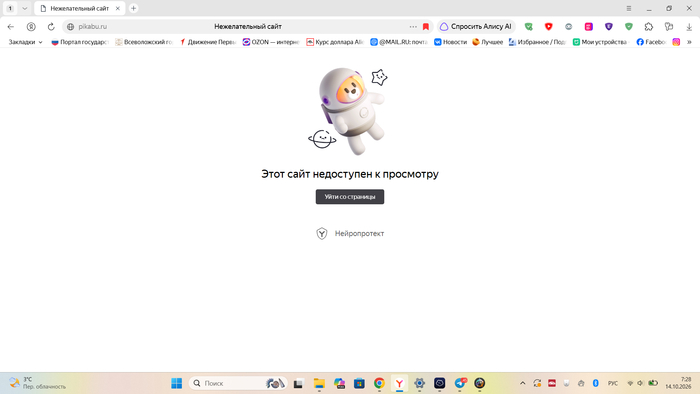Click the Yandex Browser taskbar icon
Screen dimensions: 700x394
click(x=400, y=383)
